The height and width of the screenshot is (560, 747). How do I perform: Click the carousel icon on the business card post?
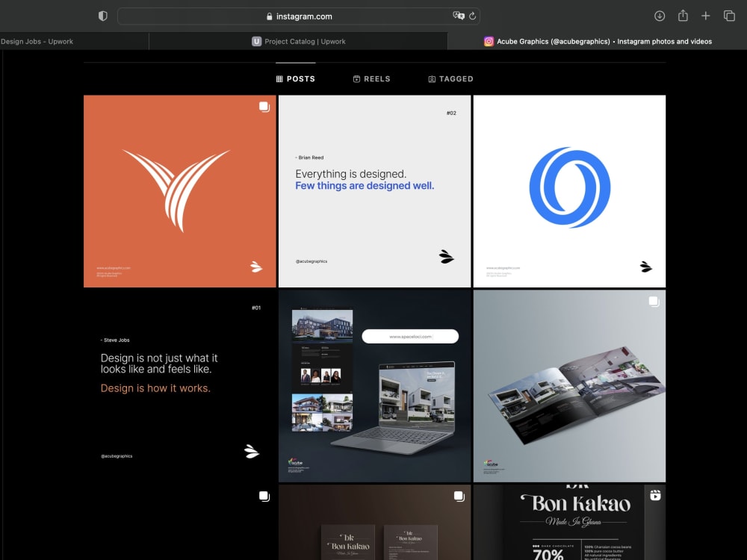(x=459, y=494)
